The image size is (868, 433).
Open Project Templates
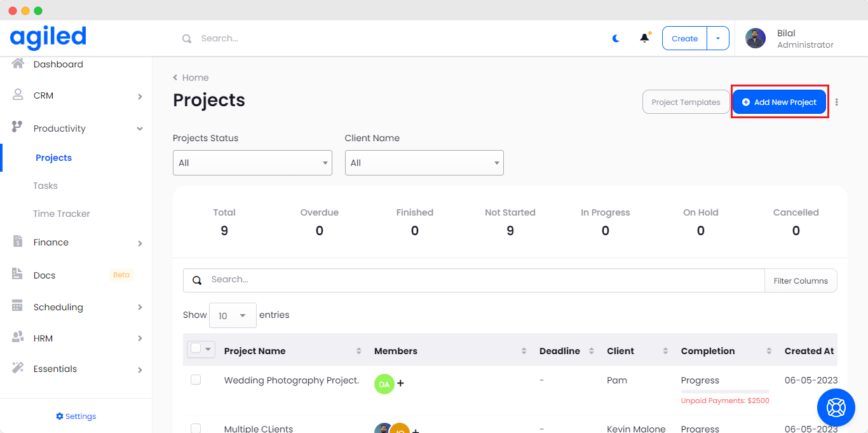click(x=686, y=102)
